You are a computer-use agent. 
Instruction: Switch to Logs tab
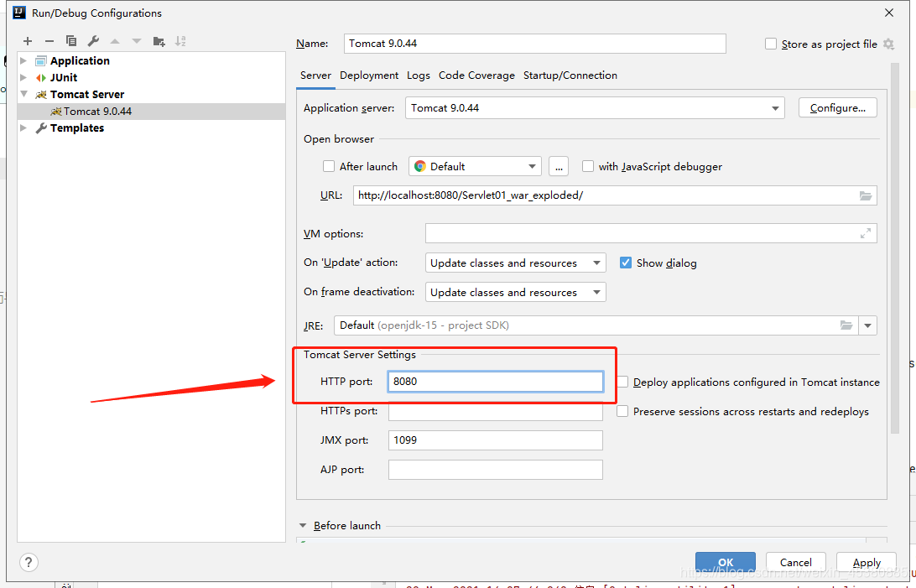419,75
